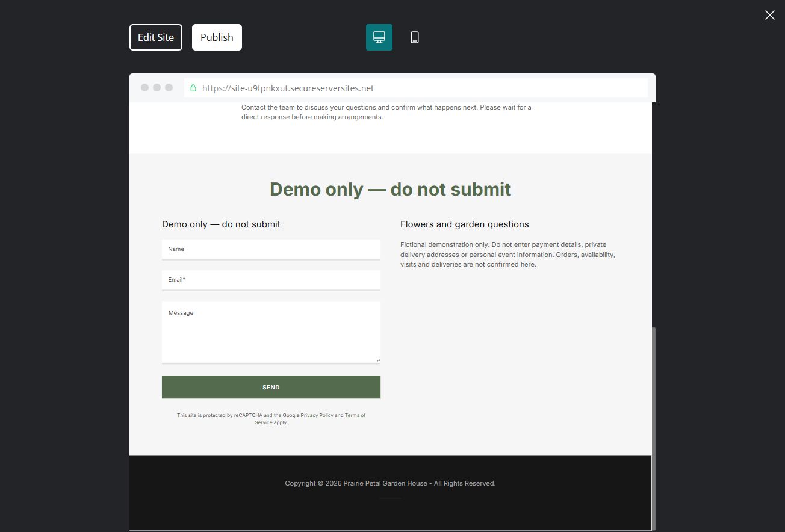Click the copyright footer text

tap(390, 483)
